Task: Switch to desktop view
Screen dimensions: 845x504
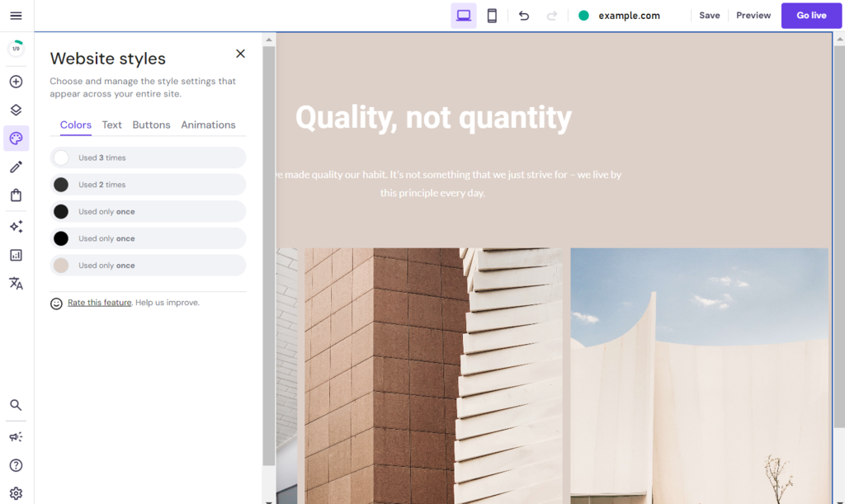Action: [x=463, y=15]
